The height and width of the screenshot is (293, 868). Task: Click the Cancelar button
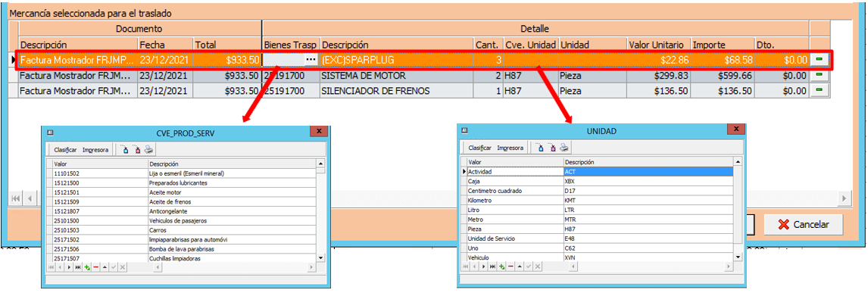point(803,225)
